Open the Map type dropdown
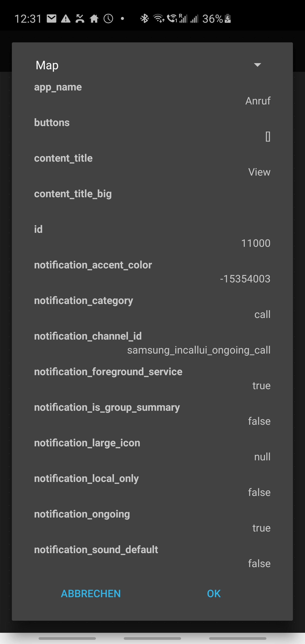This screenshot has height=644, width=305. point(258,65)
